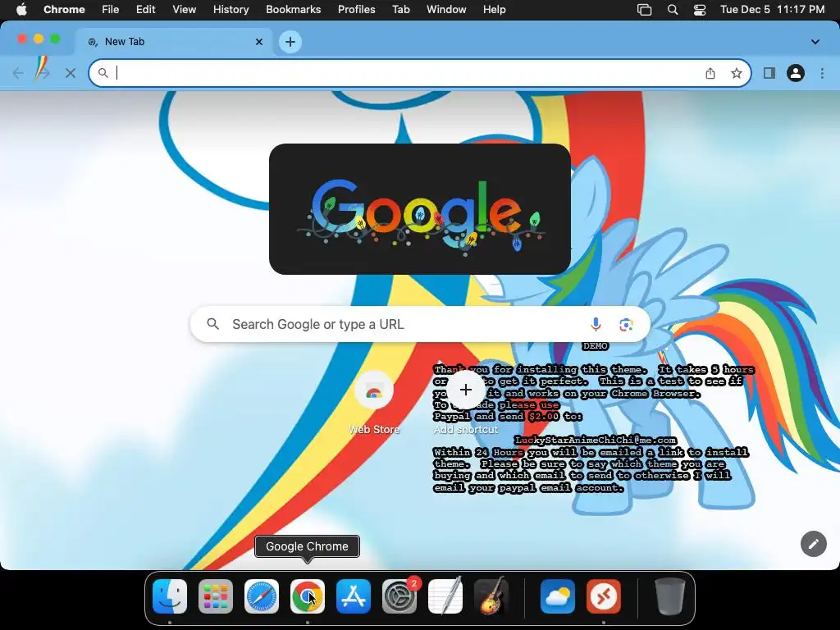Click the DEMO label on the theme
840x630 pixels.
point(596,346)
